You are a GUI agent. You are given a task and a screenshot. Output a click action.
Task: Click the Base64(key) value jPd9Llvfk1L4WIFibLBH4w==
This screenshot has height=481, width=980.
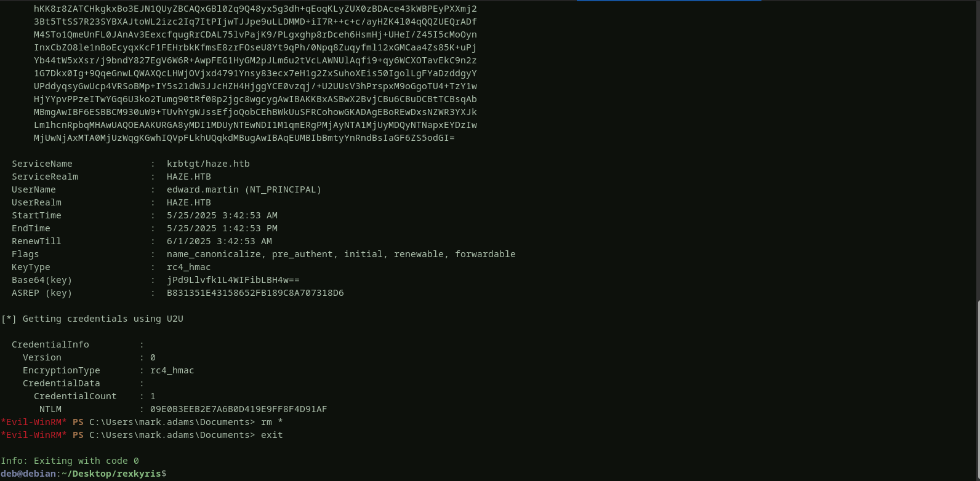[x=233, y=280]
